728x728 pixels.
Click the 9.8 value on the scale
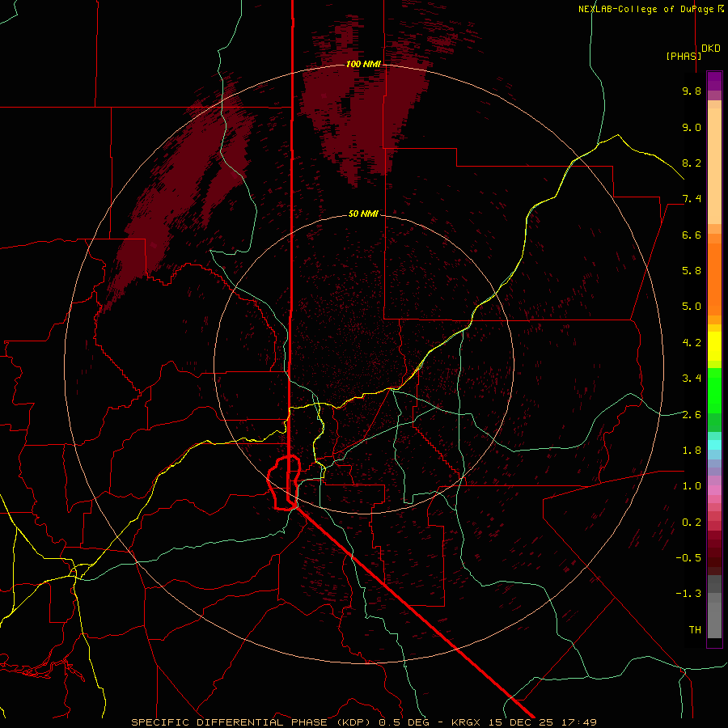pos(692,91)
